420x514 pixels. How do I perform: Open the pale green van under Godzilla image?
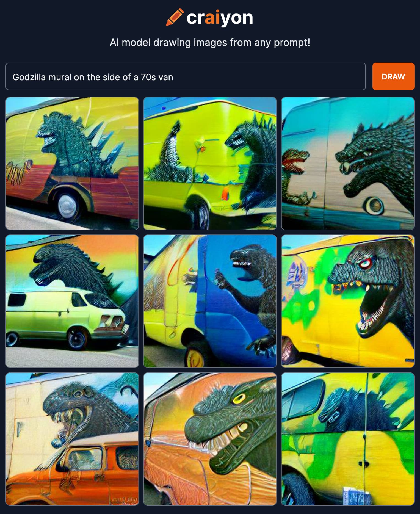[x=72, y=301]
